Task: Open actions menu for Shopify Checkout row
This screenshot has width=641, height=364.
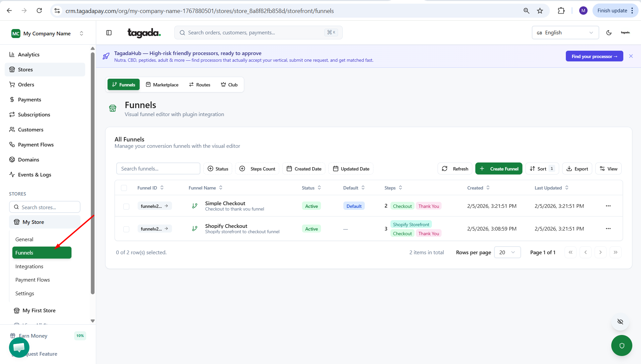Action: [x=608, y=229]
